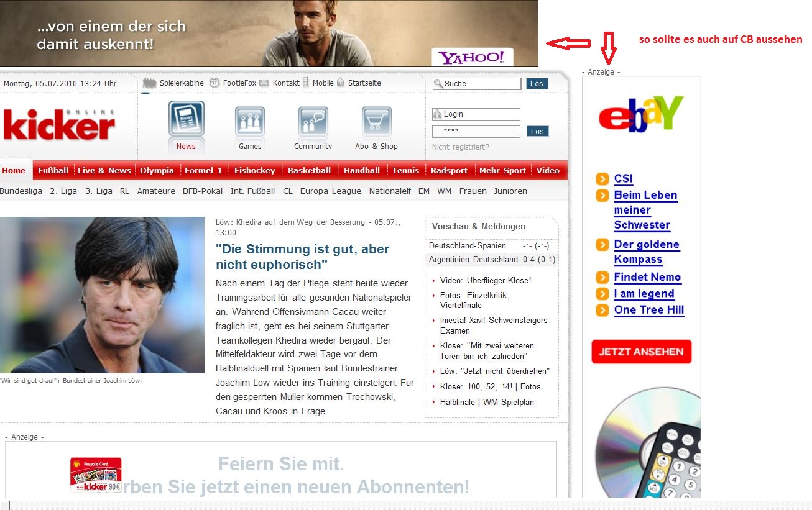This screenshot has width=812, height=510.
Task: Click the Vorschau & Meldungen heading
Action: click(x=479, y=227)
